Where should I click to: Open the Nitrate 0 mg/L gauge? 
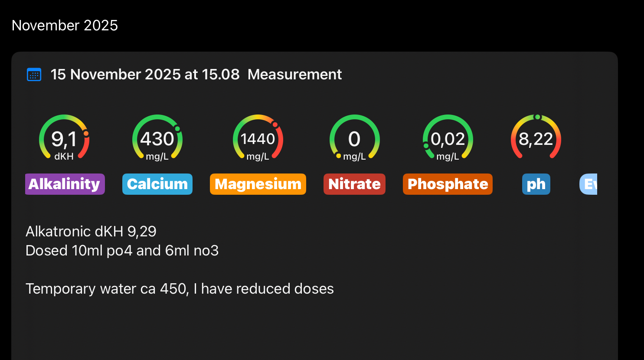354,139
